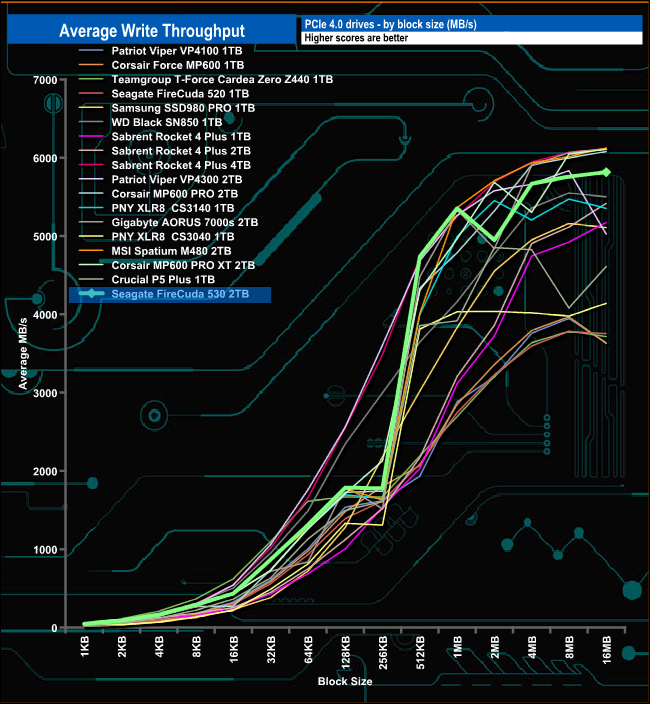Click the 5000 y-axis label

pos(45,237)
